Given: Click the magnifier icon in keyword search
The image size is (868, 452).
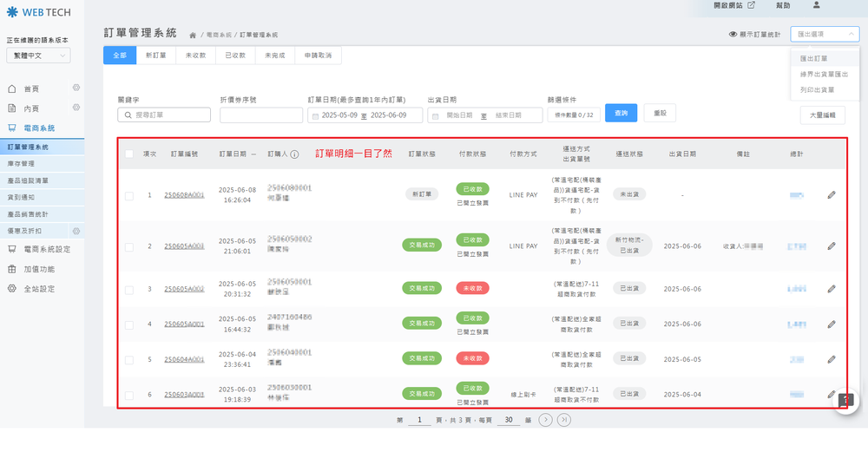Looking at the screenshot, I should click(x=128, y=115).
